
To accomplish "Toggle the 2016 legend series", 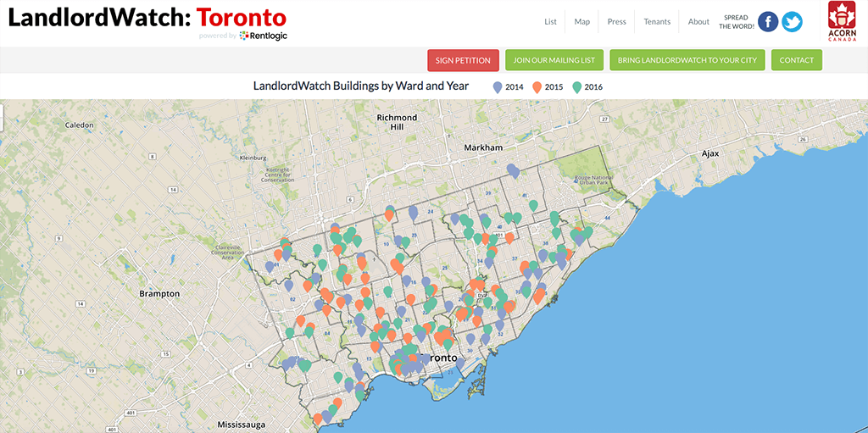I will [x=587, y=86].
